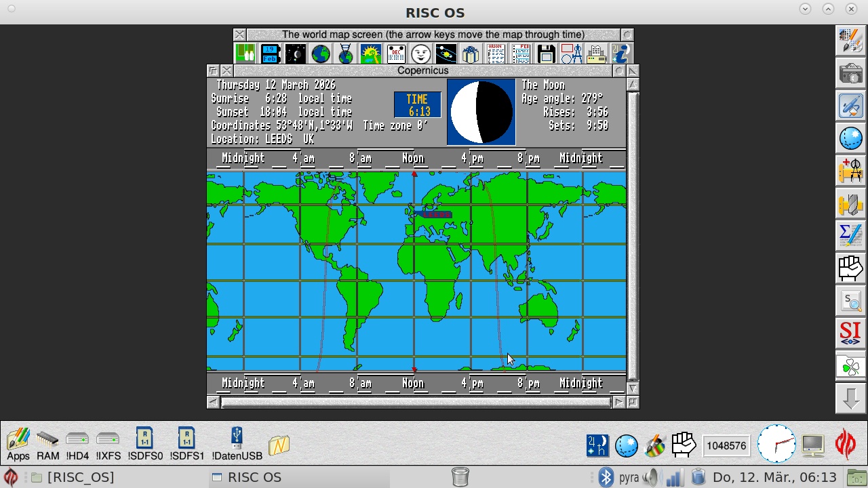Viewport: 868px width, 488px height.
Task: Open the Earth globe view icon
Action: [321, 54]
